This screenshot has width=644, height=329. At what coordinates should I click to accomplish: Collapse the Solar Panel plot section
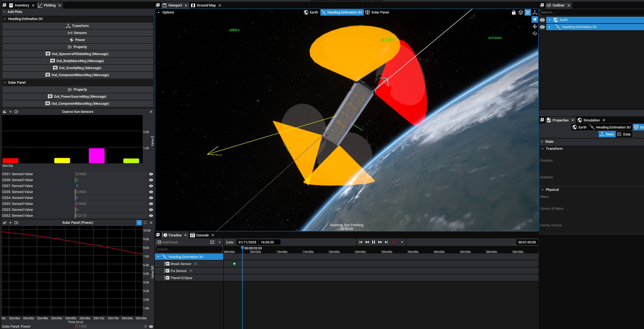(x=5, y=83)
